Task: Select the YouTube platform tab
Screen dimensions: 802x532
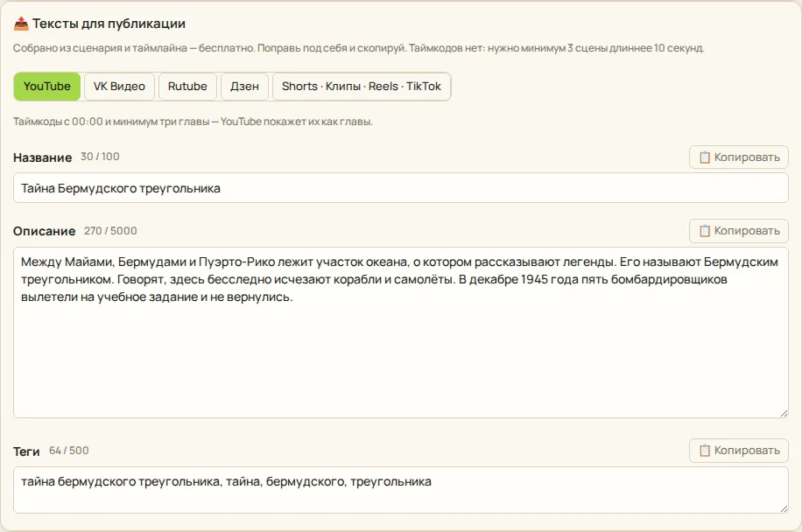Action: (47, 87)
